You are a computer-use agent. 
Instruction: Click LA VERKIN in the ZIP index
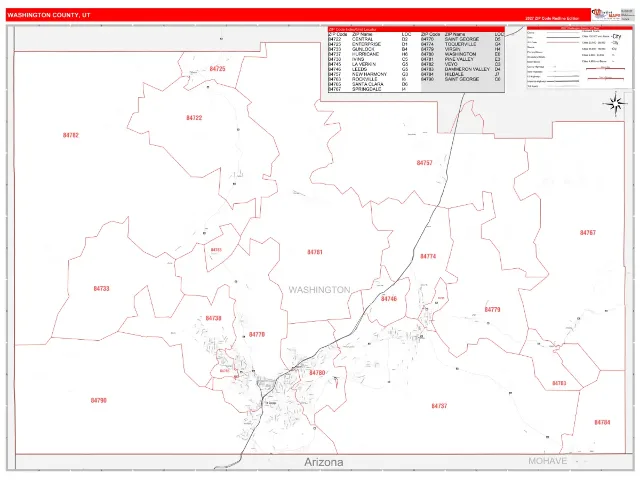click(364, 64)
